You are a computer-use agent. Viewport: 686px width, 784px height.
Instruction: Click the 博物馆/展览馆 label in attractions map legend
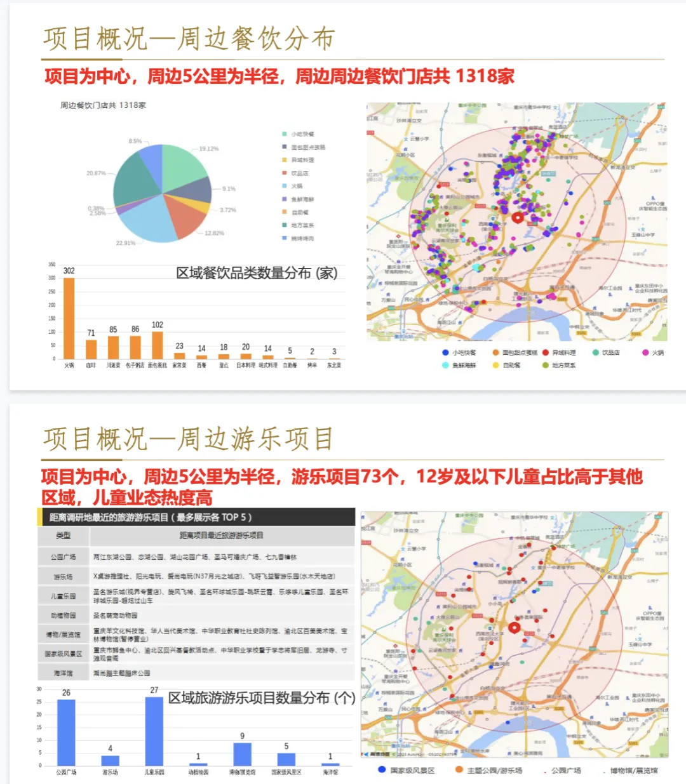point(633,770)
